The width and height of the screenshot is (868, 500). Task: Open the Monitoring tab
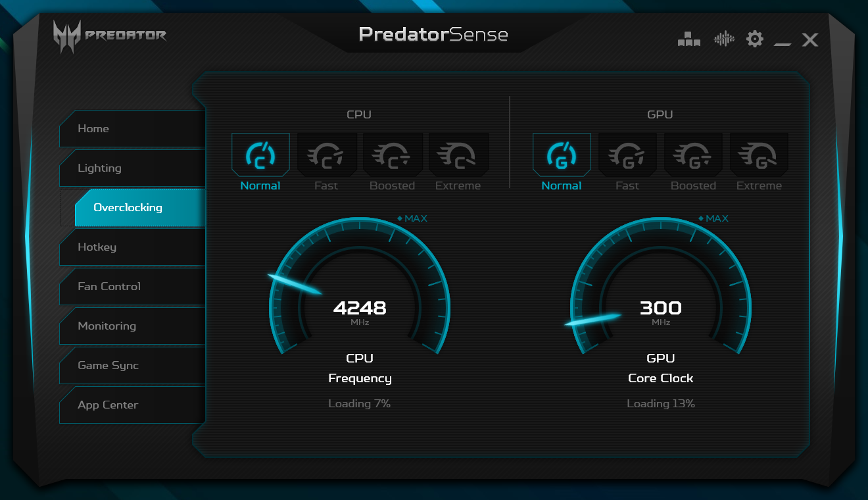[x=132, y=326]
